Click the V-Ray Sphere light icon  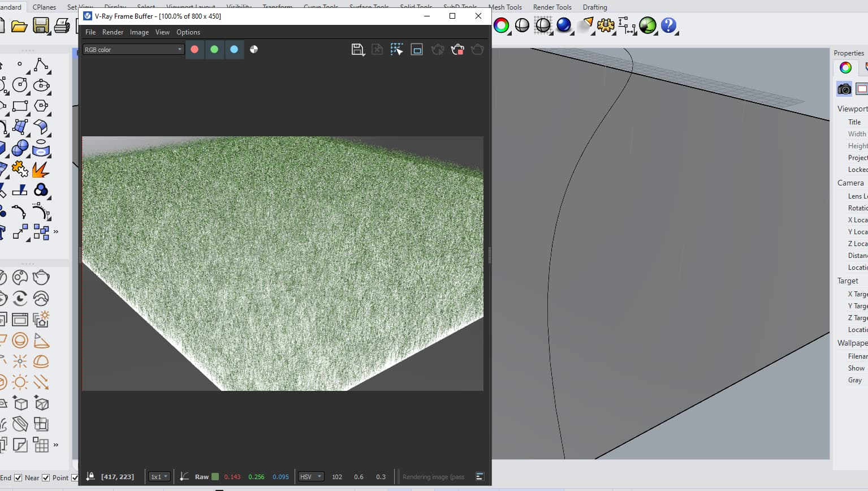pyautogui.click(x=20, y=341)
